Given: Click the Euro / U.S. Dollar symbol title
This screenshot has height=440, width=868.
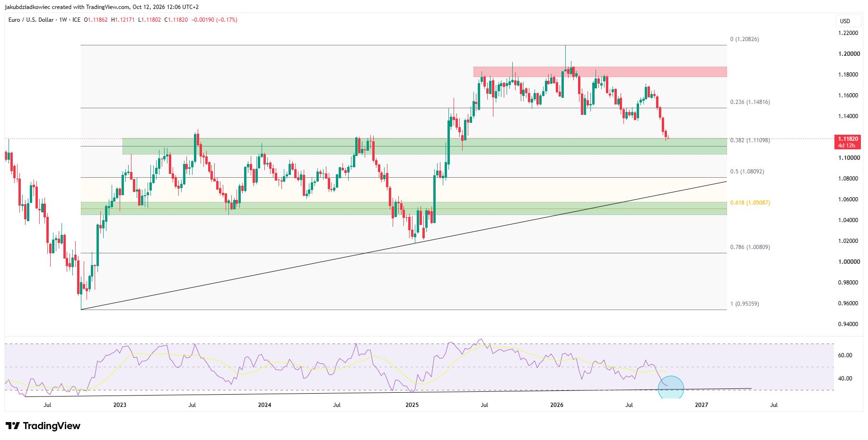Looking at the screenshot, I should [31, 20].
